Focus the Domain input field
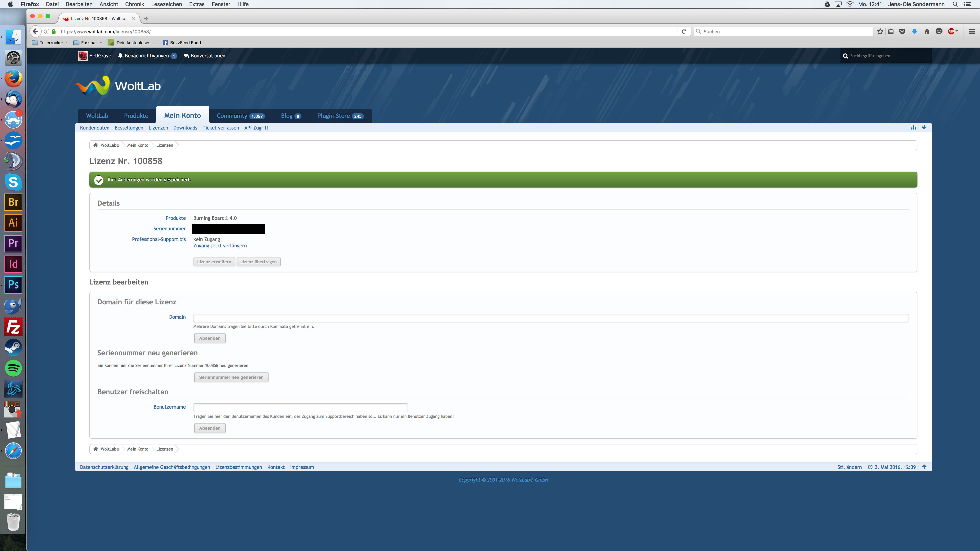The width and height of the screenshot is (980, 551). [x=550, y=318]
